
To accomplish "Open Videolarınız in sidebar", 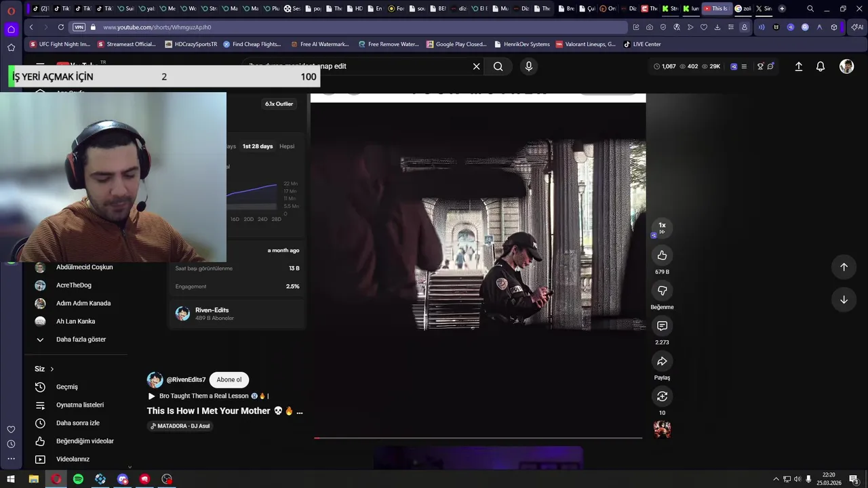I will [x=73, y=460].
